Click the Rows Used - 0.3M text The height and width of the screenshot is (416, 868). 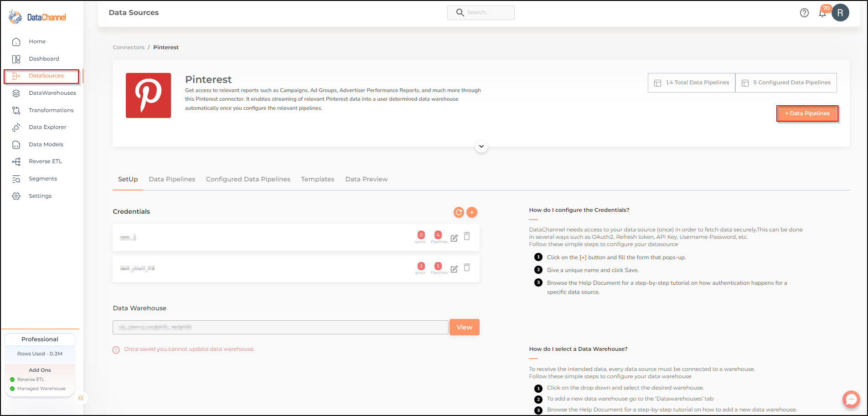(x=40, y=354)
